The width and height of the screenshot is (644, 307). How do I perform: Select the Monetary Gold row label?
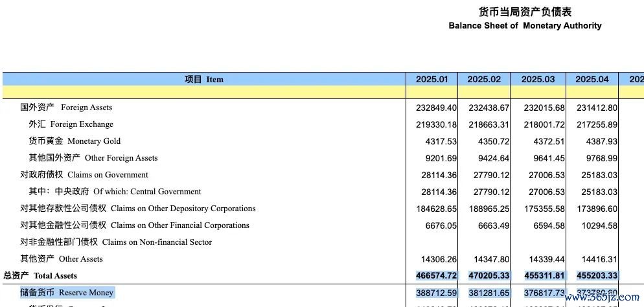[x=75, y=141]
